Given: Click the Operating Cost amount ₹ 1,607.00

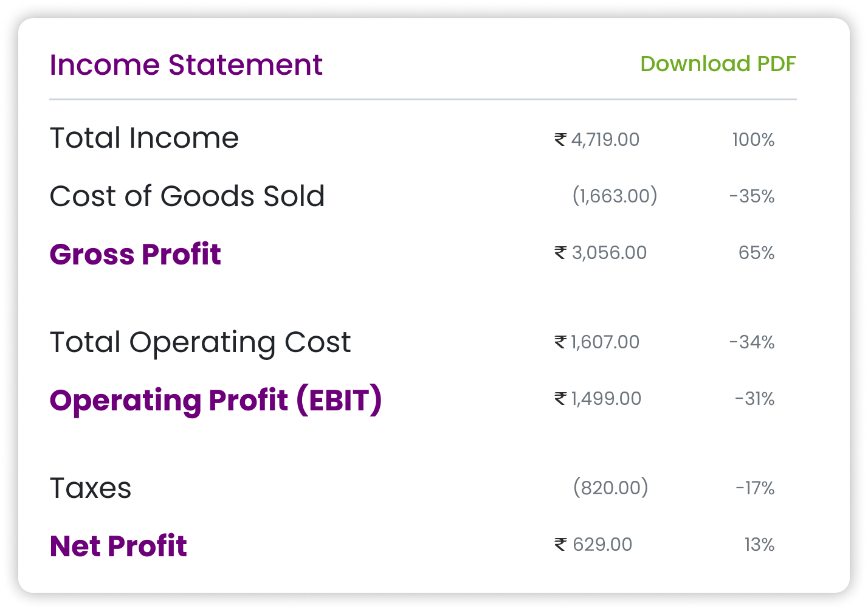Looking at the screenshot, I should coord(597,342).
